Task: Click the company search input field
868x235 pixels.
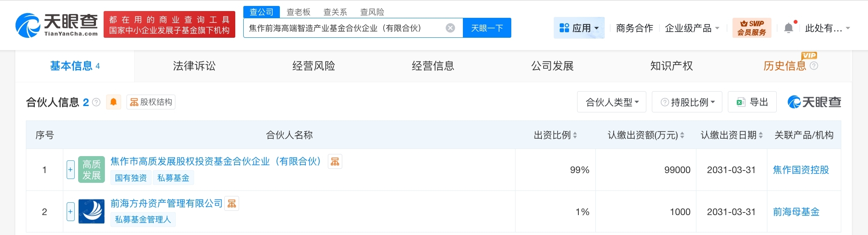Action: click(344, 28)
